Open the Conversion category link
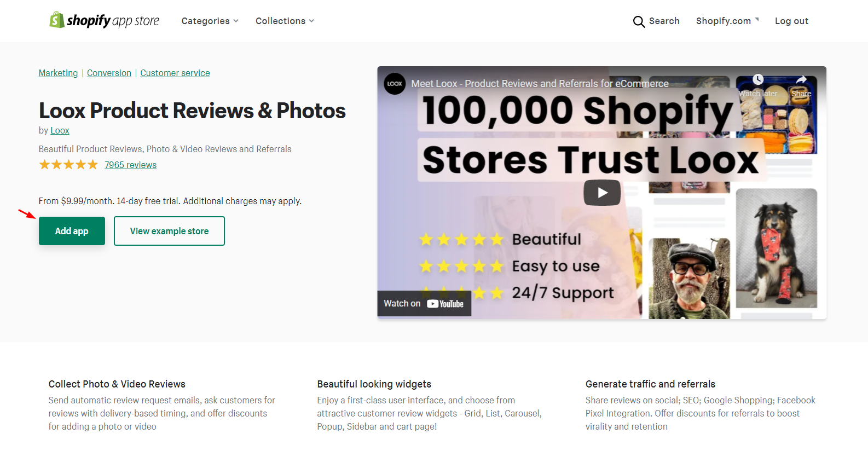 tap(109, 73)
